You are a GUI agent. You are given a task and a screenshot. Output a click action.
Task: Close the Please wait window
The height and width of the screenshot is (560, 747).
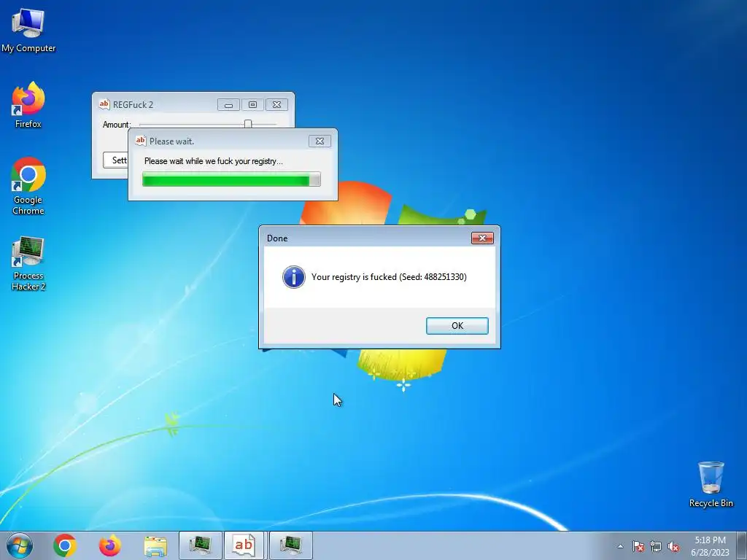pyautogui.click(x=320, y=141)
